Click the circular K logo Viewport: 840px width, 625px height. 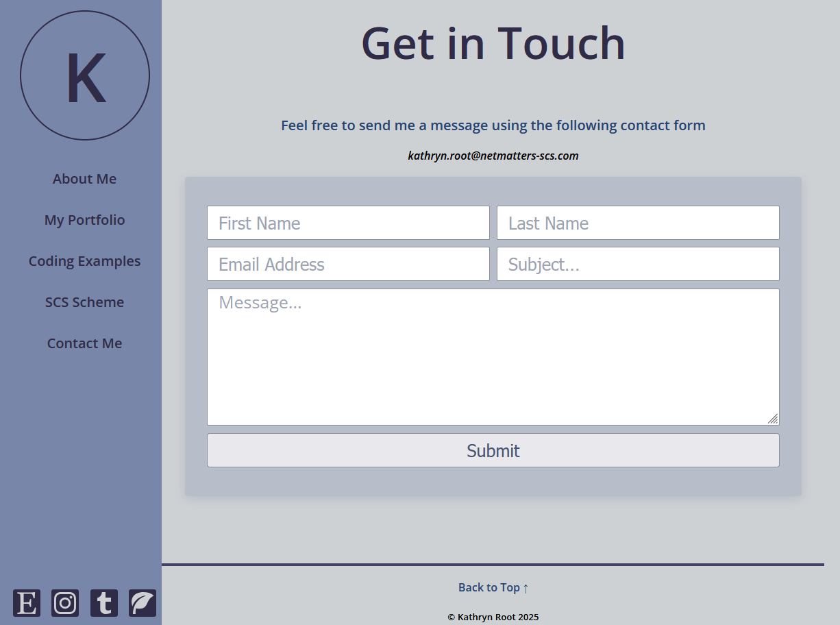point(85,75)
